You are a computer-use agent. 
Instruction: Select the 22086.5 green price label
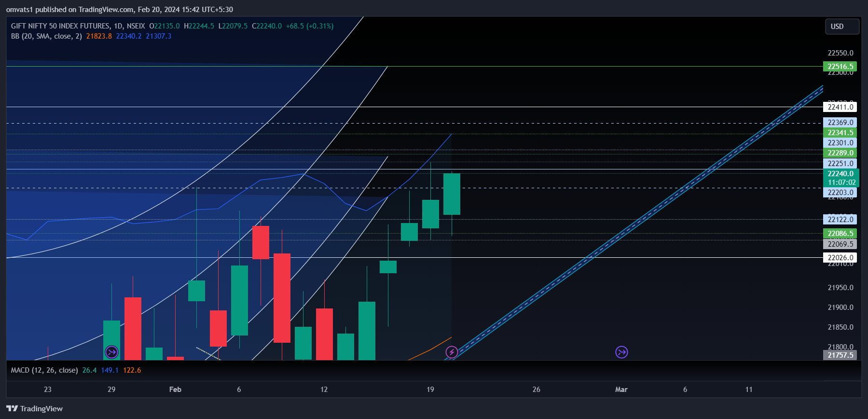(840, 234)
